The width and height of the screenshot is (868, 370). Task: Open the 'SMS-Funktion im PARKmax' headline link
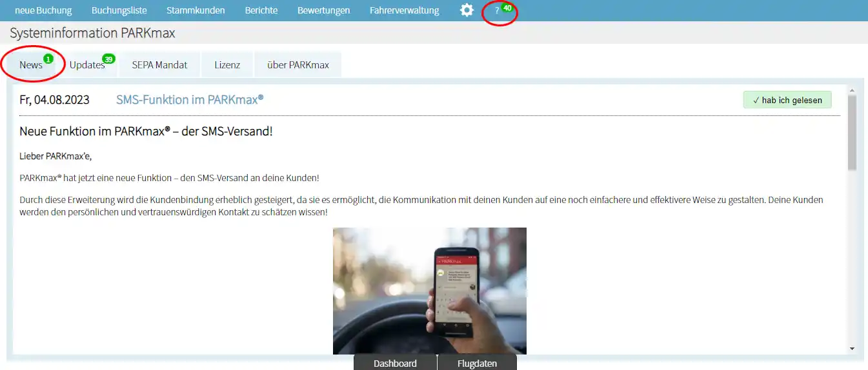(x=190, y=100)
